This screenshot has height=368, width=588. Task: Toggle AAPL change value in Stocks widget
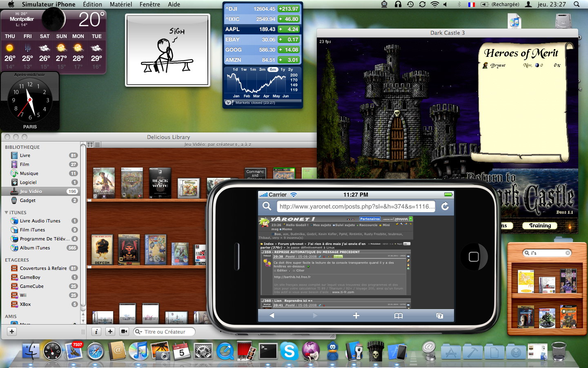click(289, 29)
